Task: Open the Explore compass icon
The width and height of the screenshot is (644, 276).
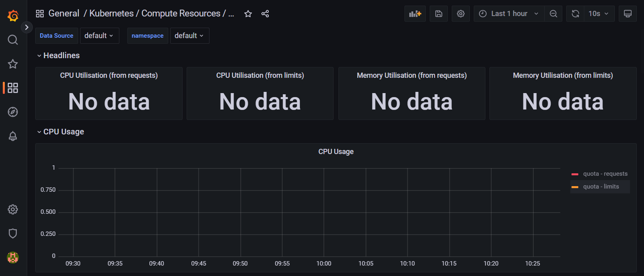Action: 13,112
